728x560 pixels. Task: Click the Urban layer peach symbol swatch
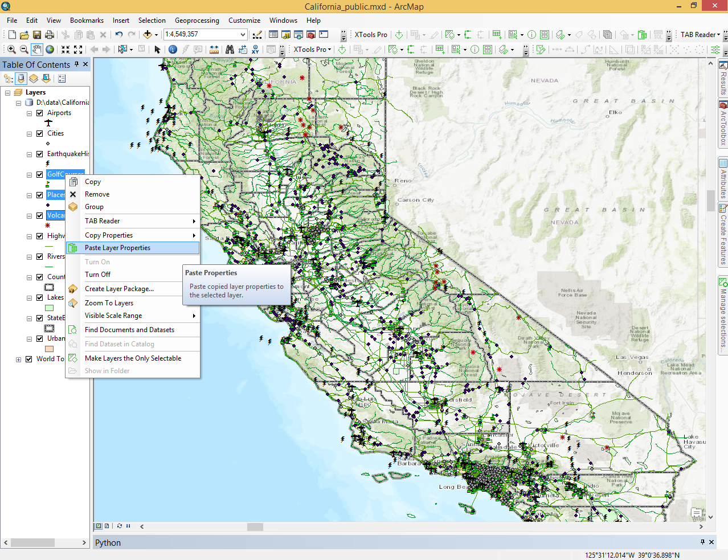pos(50,349)
